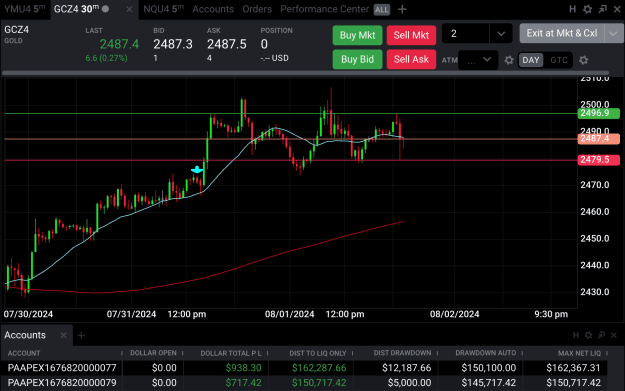The image size is (625, 391).
Task: Select DAY order duration
Action: click(x=531, y=60)
